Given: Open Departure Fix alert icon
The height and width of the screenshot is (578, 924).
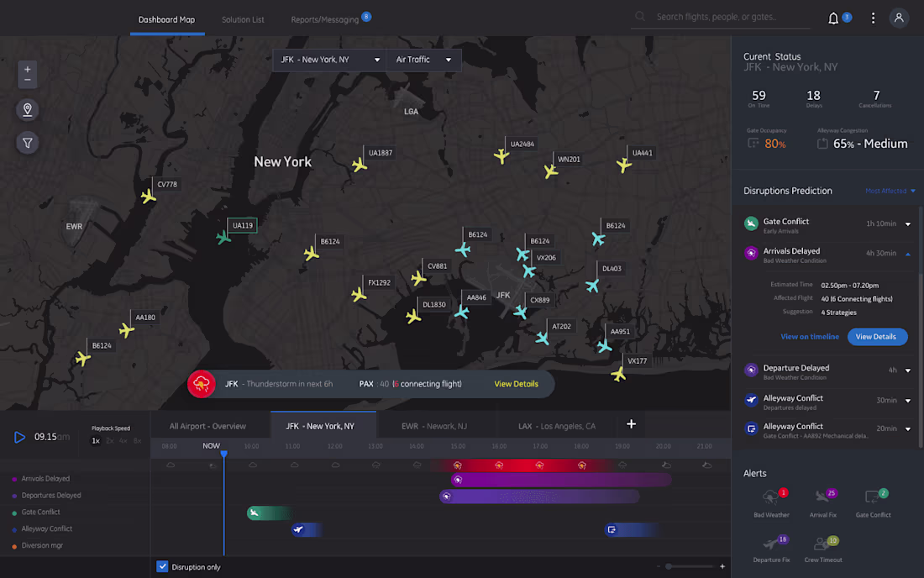Looking at the screenshot, I should pos(771,544).
